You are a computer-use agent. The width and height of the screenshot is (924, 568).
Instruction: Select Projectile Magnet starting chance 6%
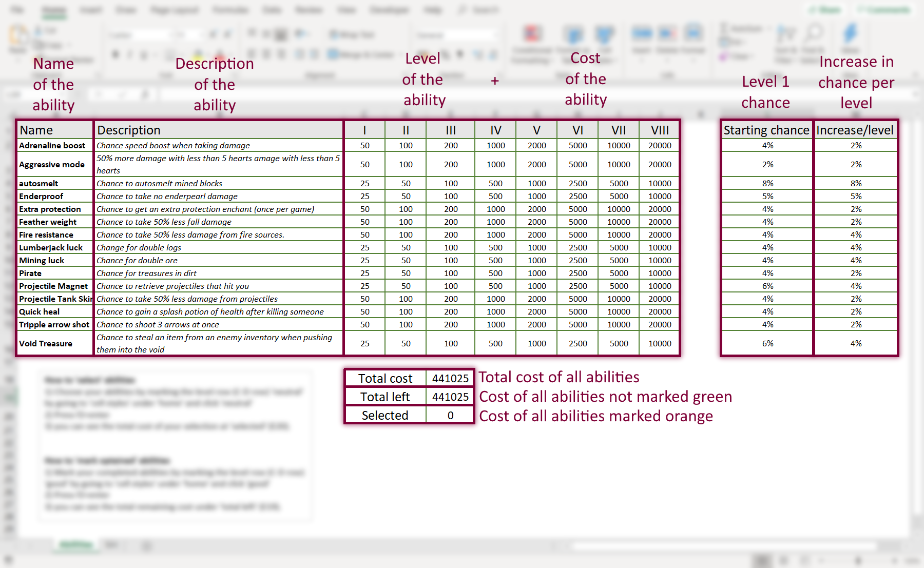pos(767,286)
